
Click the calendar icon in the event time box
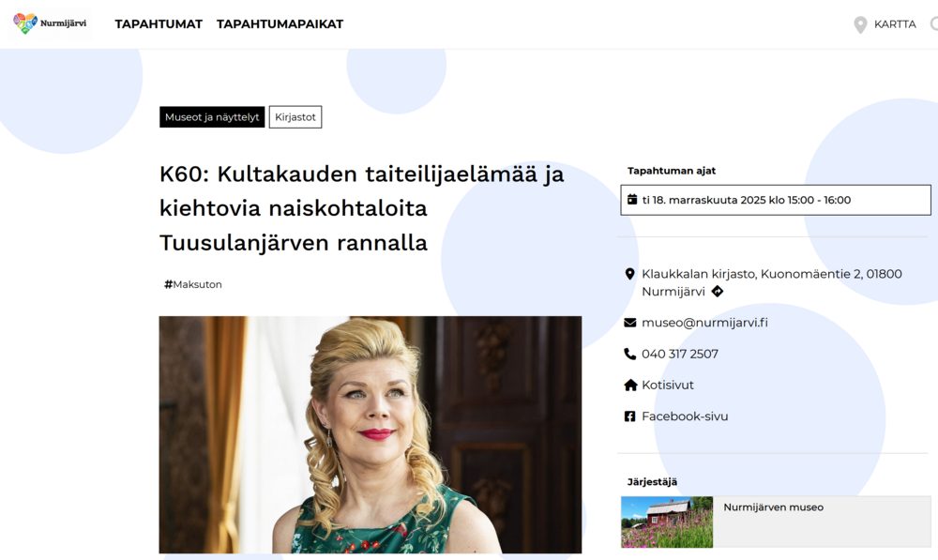(x=632, y=200)
